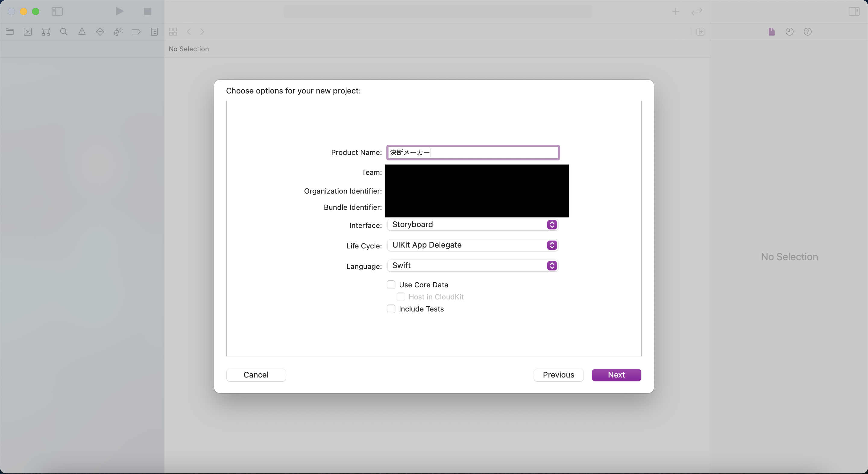Open the Language Swift dropdown
Screen dimensions: 868x474
click(x=472, y=266)
